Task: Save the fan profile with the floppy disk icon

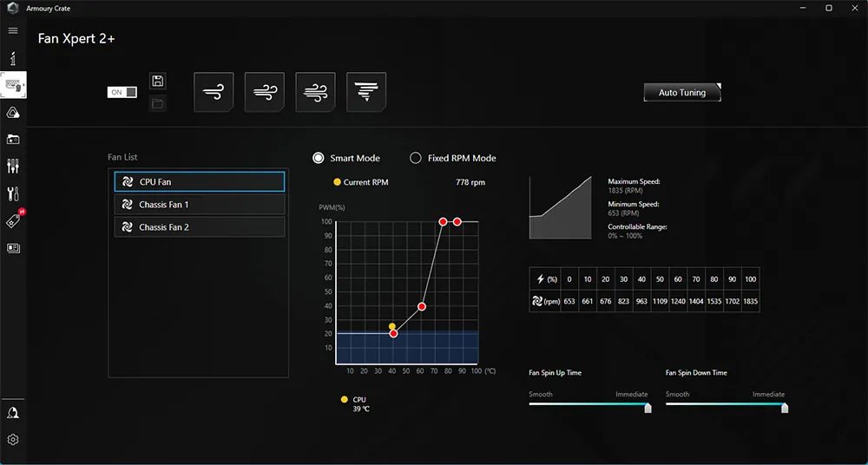Action: [x=157, y=81]
